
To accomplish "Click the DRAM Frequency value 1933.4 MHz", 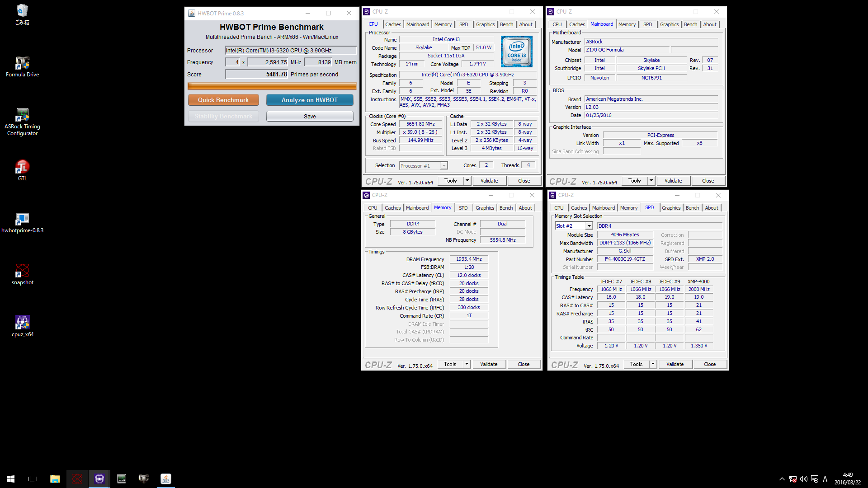I will [469, 259].
